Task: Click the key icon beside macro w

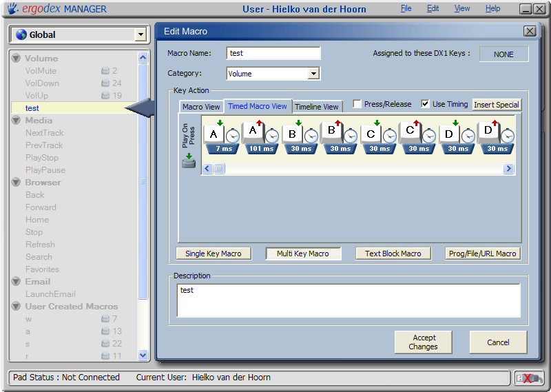Action: pyautogui.click(x=105, y=319)
